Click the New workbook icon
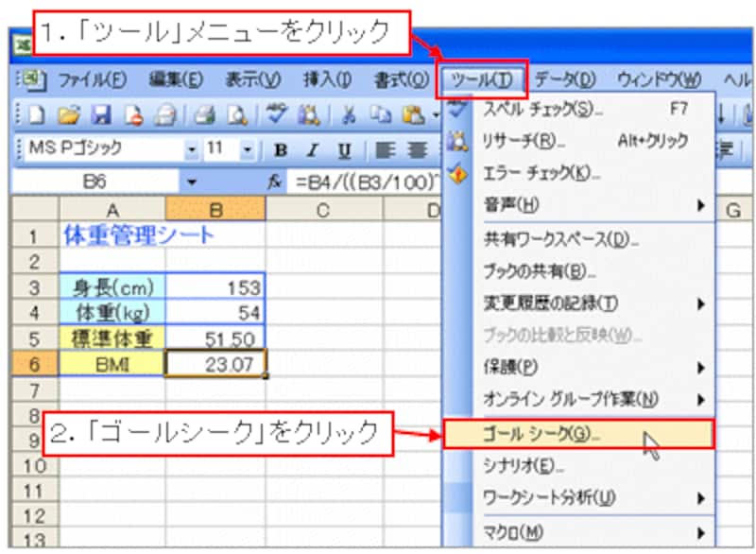The width and height of the screenshot is (756, 554). pos(38,115)
